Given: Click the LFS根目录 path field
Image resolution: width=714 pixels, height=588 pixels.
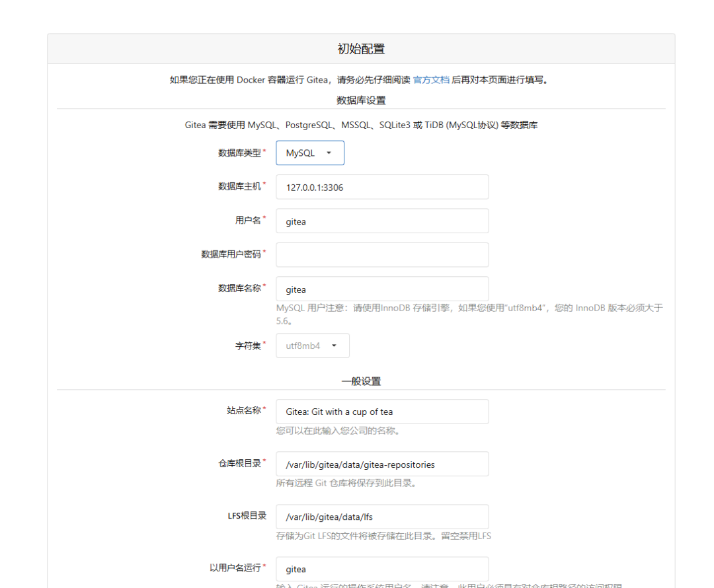Looking at the screenshot, I should tap(382, 517).
